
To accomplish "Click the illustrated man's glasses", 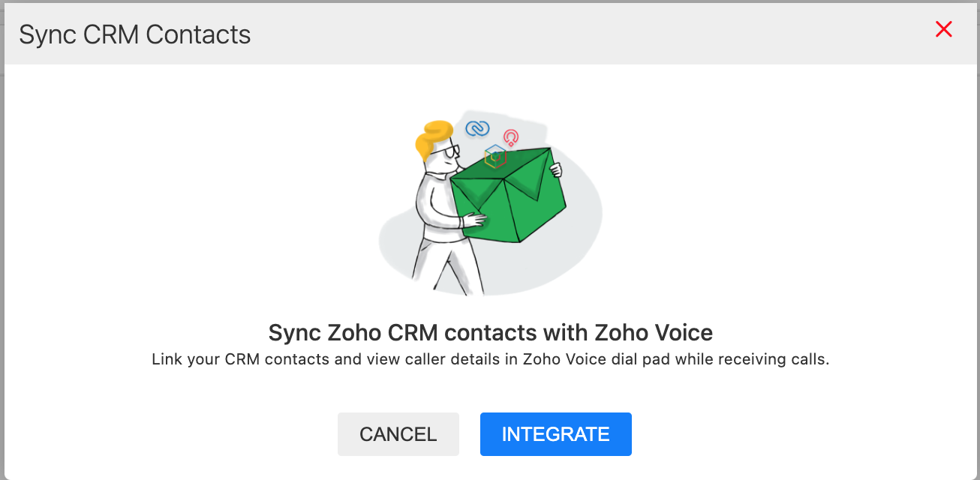I will pyautogui.click(x=449, y=153).
